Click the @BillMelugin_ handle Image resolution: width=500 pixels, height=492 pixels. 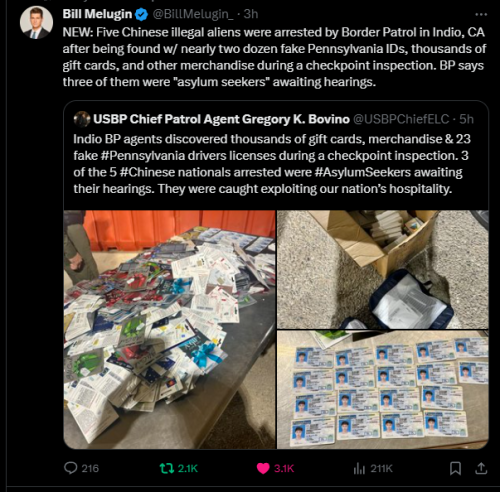point(193,14)
